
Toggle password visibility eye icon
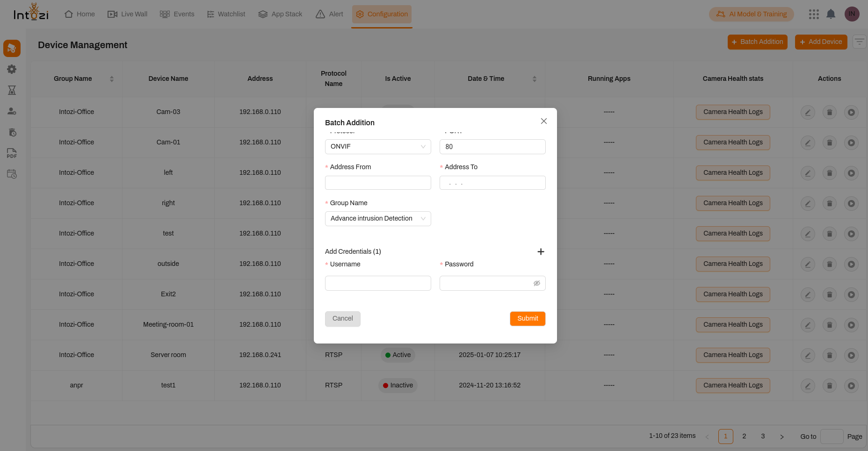click(x=537, y=283)
